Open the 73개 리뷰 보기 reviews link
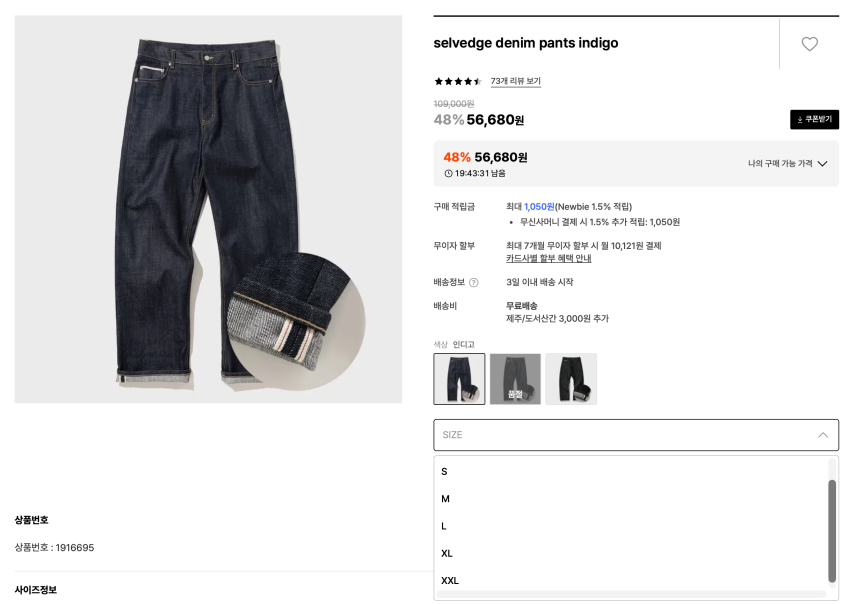The image size is (849, 605). (515, 81)
